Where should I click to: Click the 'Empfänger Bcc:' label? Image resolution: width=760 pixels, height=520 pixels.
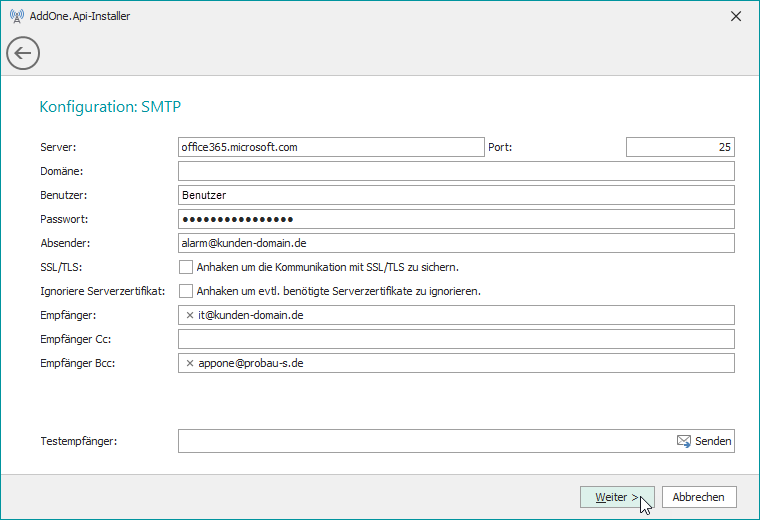pos(78,363)
